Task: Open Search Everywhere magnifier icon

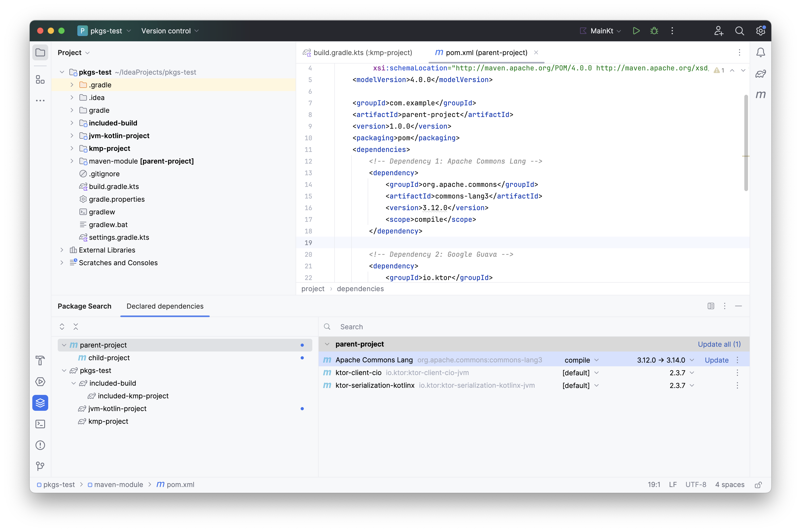Action: point(739,31)
